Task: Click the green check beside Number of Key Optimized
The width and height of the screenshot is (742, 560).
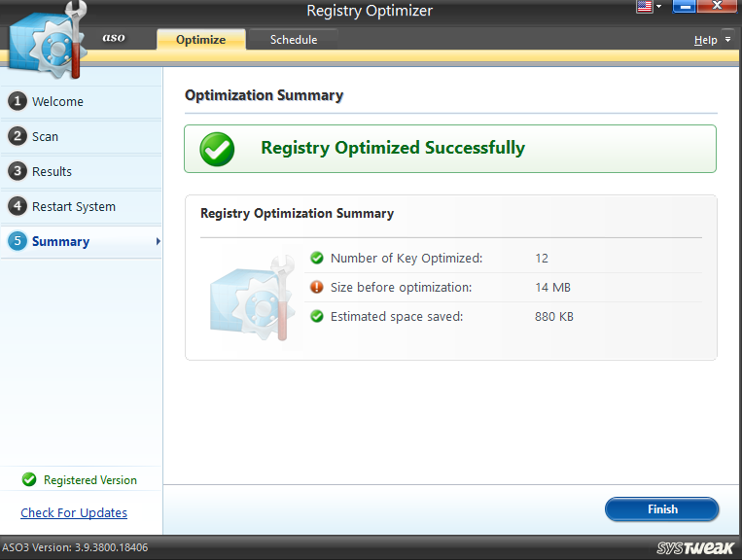Action: (317, 258)
